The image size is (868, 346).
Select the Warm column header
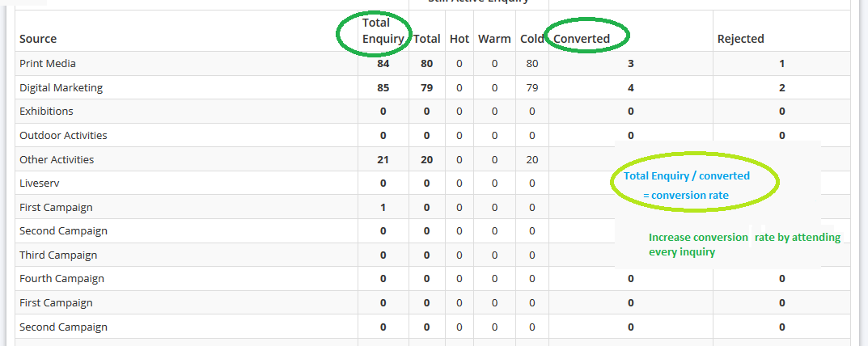point(494,39)
